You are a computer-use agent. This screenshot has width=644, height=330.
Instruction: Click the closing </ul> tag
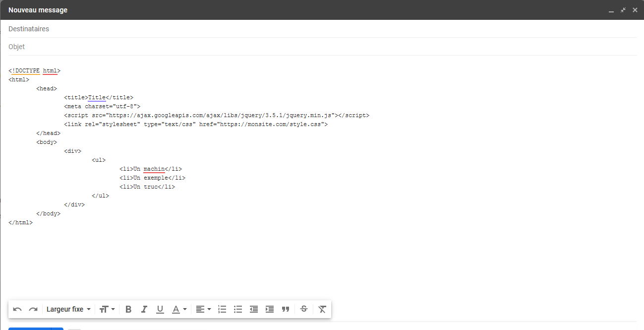pos(100,196)
